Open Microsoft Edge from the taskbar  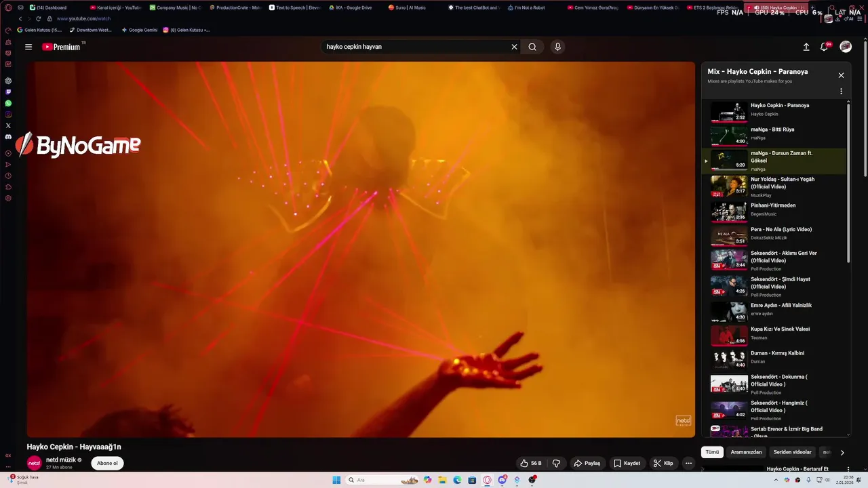(457, 480)
